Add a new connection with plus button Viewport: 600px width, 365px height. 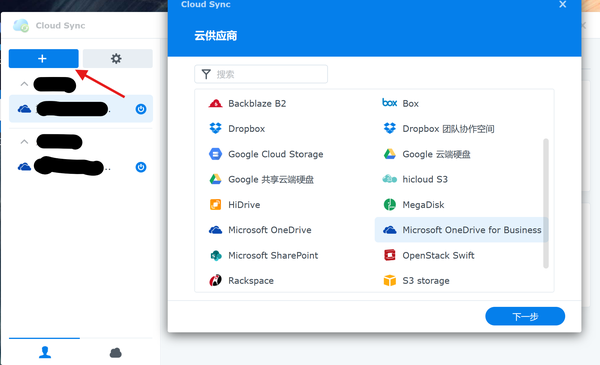click(x=44, y=59)
